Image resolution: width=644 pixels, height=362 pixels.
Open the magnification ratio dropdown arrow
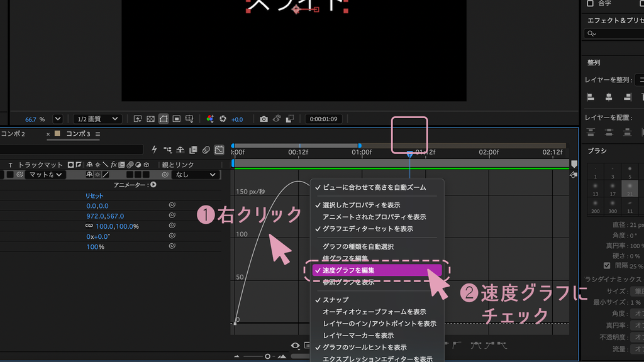pyautogui.click(x=57, y=119)
